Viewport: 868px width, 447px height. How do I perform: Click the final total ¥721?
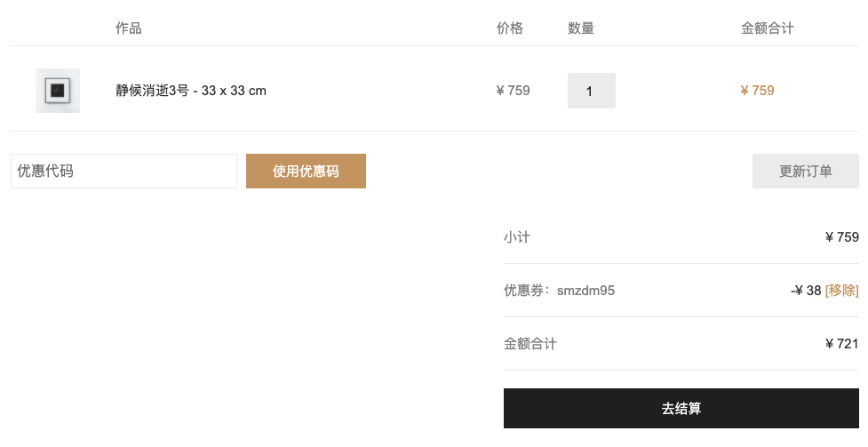[x=842, y=343]
